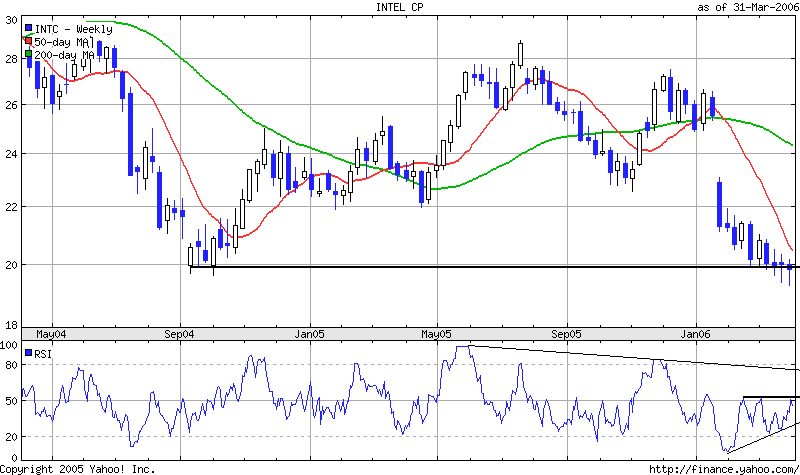Click the RSI axis value 100
This screenshot has width=800, height=475.
click(x=9, y=345)
